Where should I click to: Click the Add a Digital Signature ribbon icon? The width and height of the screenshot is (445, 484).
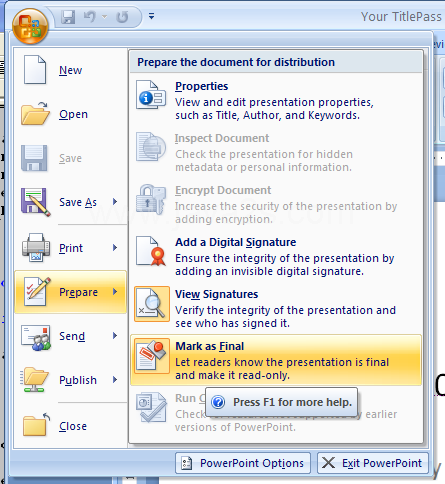(151, 251)
